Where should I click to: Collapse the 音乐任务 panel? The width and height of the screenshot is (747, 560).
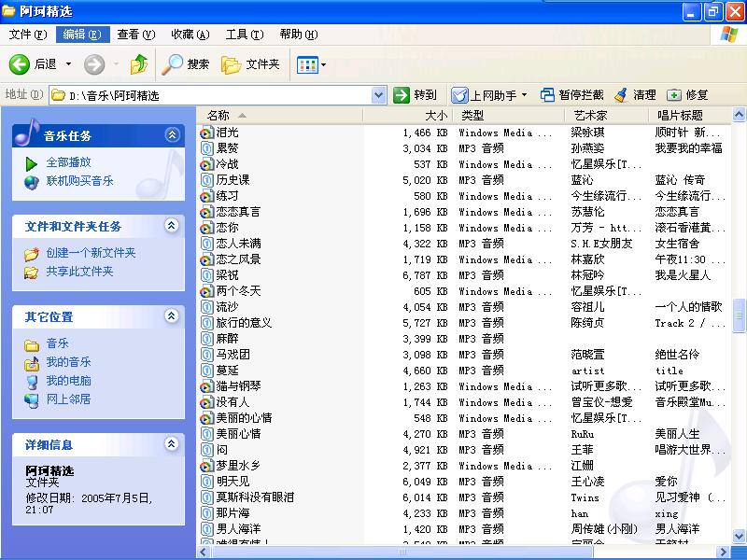[x=172, y=135]
